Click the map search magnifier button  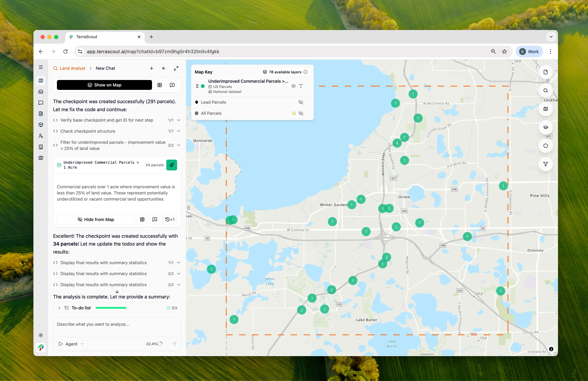[x=545, y=91]
